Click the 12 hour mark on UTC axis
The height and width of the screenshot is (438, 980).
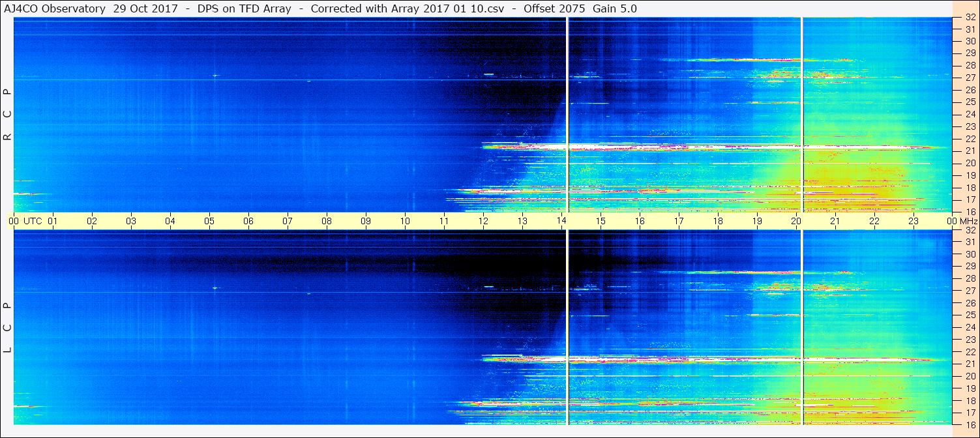[x=483, y=221]
